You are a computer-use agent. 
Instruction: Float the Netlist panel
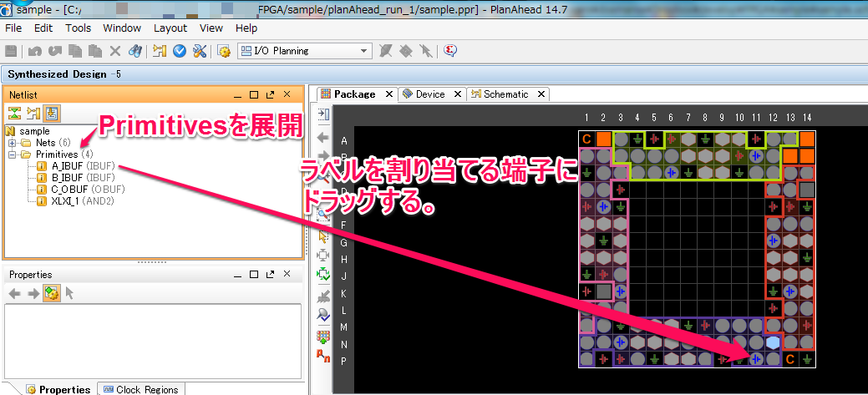coord(270,95)
